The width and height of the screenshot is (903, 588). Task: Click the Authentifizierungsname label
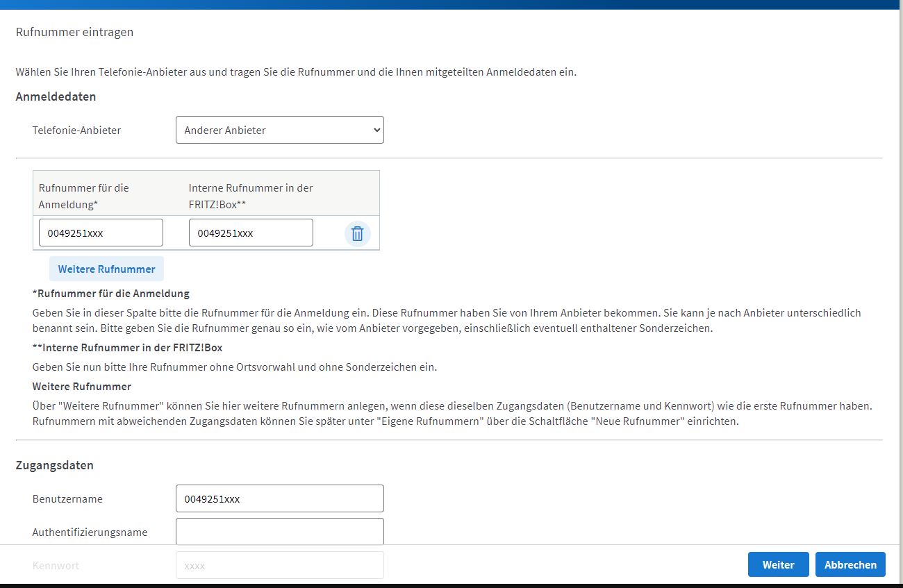(90, 532)
